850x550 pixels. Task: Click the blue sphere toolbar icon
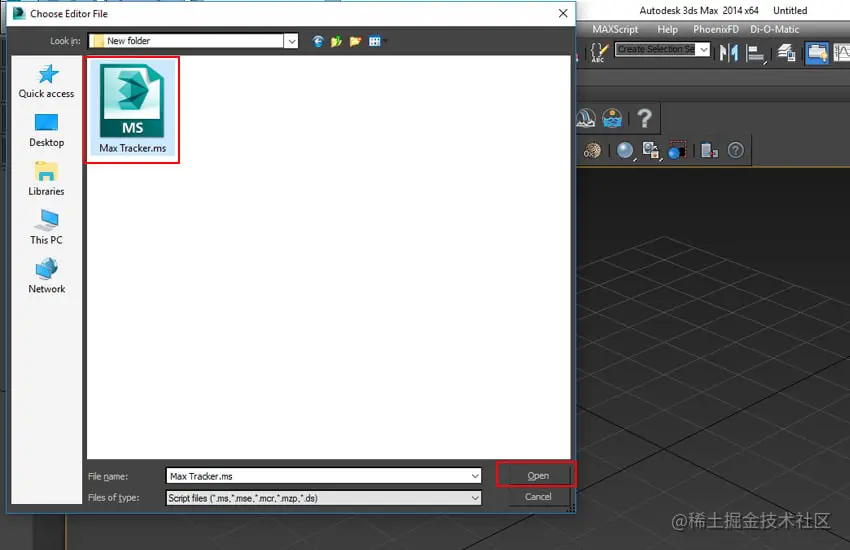624,150
